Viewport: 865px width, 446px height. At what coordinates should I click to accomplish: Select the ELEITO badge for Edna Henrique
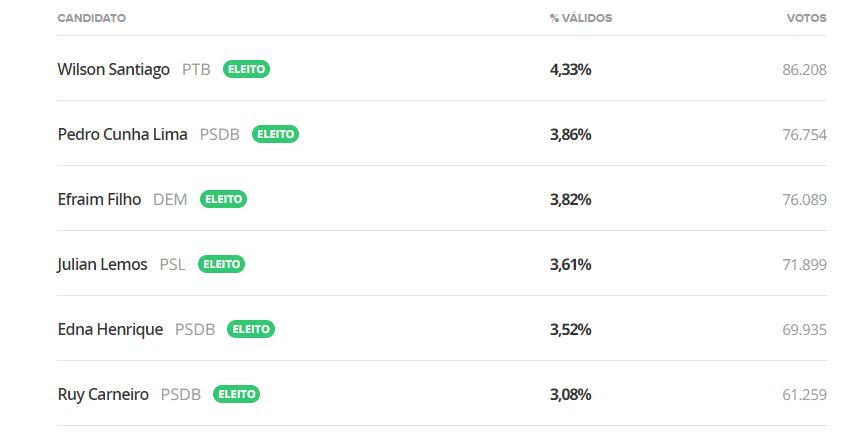[250, 329]
